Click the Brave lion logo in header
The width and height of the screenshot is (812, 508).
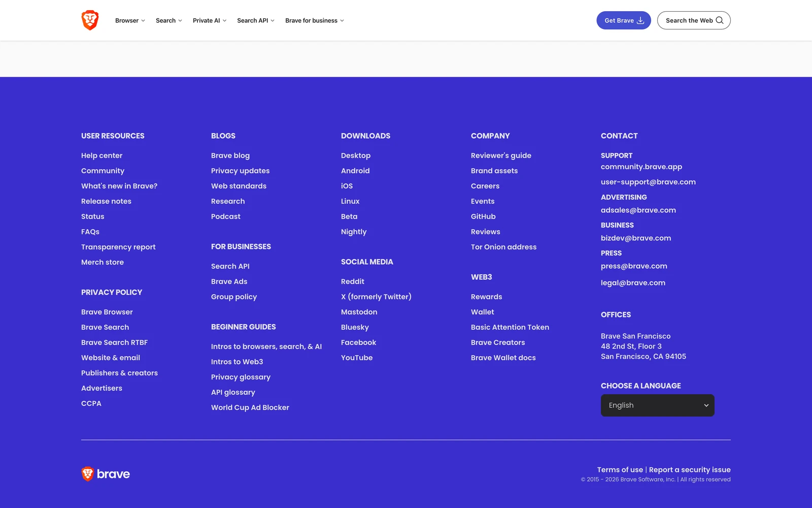(90, 20)
